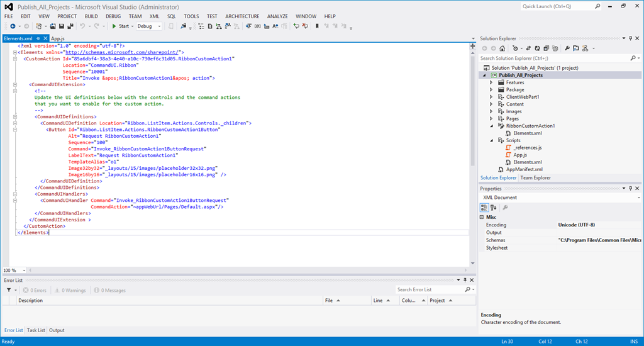Click the search magnifier in Solution Explorer
This screenshot has height=346, width=644.
[x=633, y=59]
